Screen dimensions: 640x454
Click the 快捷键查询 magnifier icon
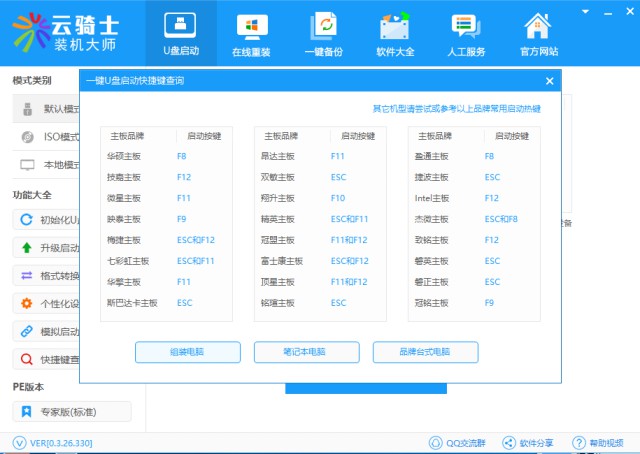27,359
